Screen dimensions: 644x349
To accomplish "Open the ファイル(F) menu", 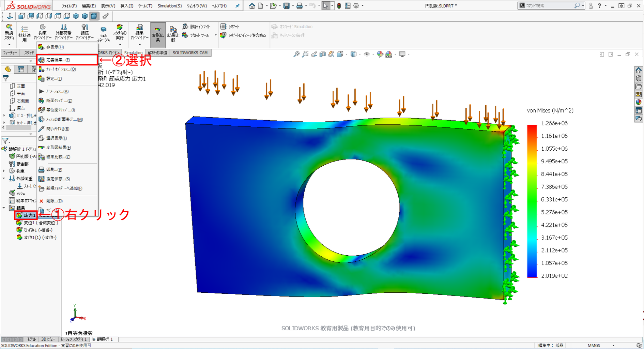I will click(69, 6).
